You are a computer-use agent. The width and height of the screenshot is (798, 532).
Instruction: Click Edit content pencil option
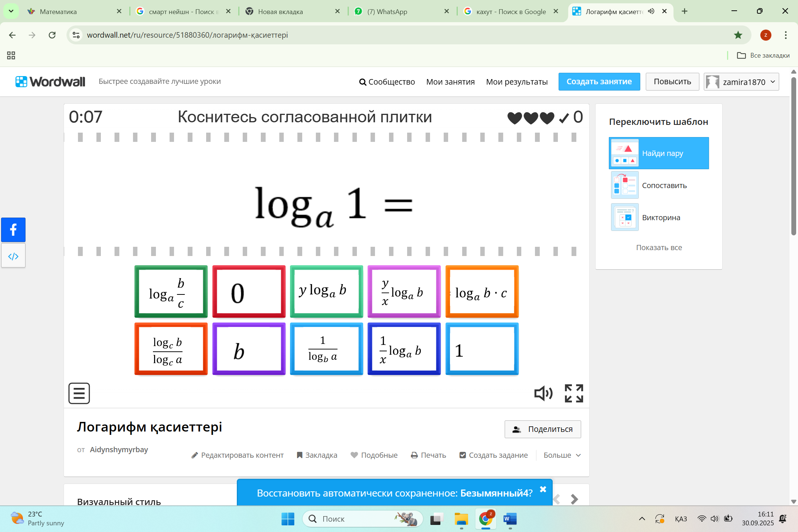238,455
